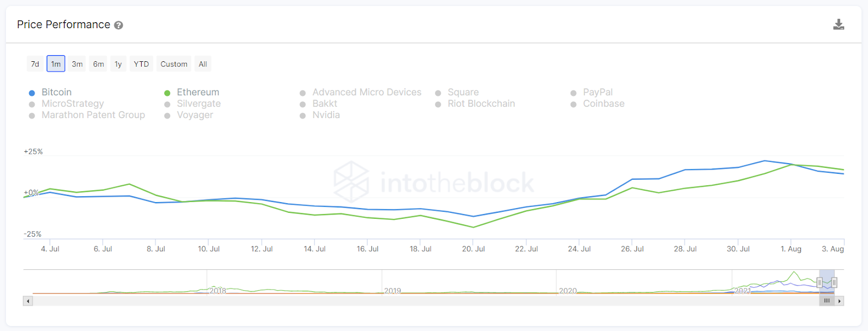Click the +25% axis label
The height and width of the screenshot is (331, 868).
coord(33,152)
